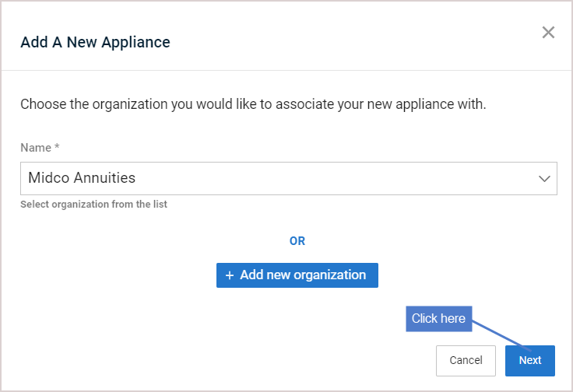This screenshot has width=573, height=392.
Task: Click the empty middle of the Name dropdown
Action: click(x=329, y=178)
